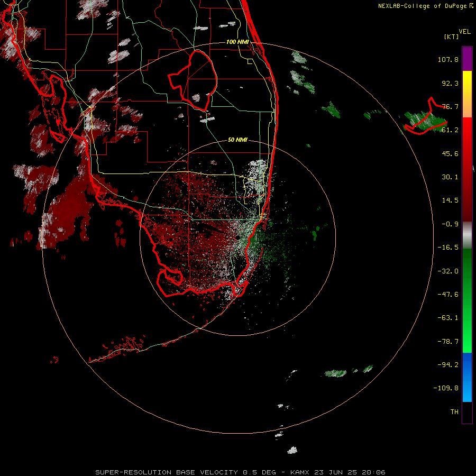This screenshot has height=476, width=476.
Task: Select the -94.2 velocity scale value
Action: pos(448,365)
